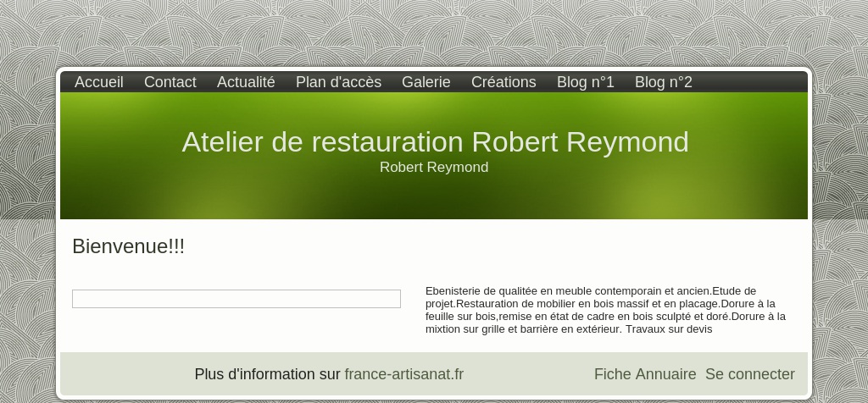Open the Actualité section
Screen dimensions: 868x403
[x=246, y=82]
